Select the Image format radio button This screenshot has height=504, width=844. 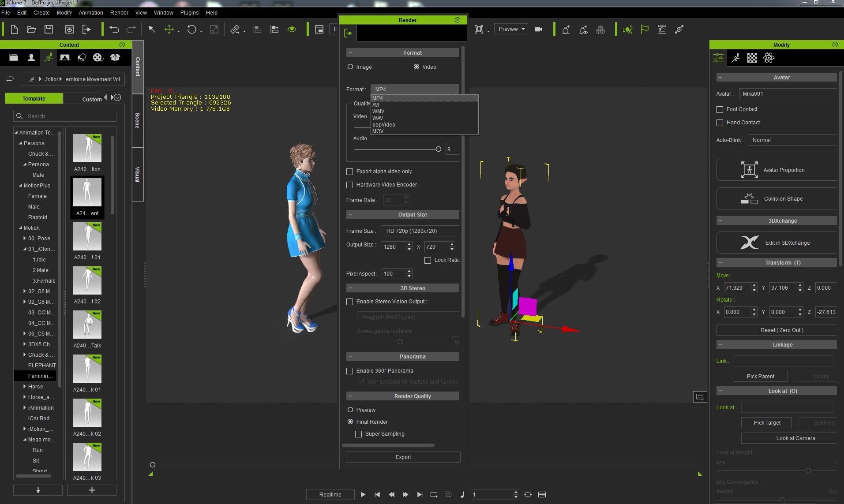pos(350,67)
